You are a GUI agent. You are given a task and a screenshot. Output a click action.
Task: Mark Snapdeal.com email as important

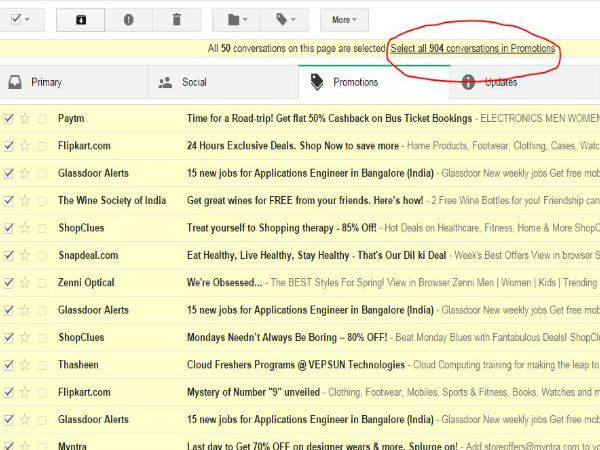click(x=42, y=256)
